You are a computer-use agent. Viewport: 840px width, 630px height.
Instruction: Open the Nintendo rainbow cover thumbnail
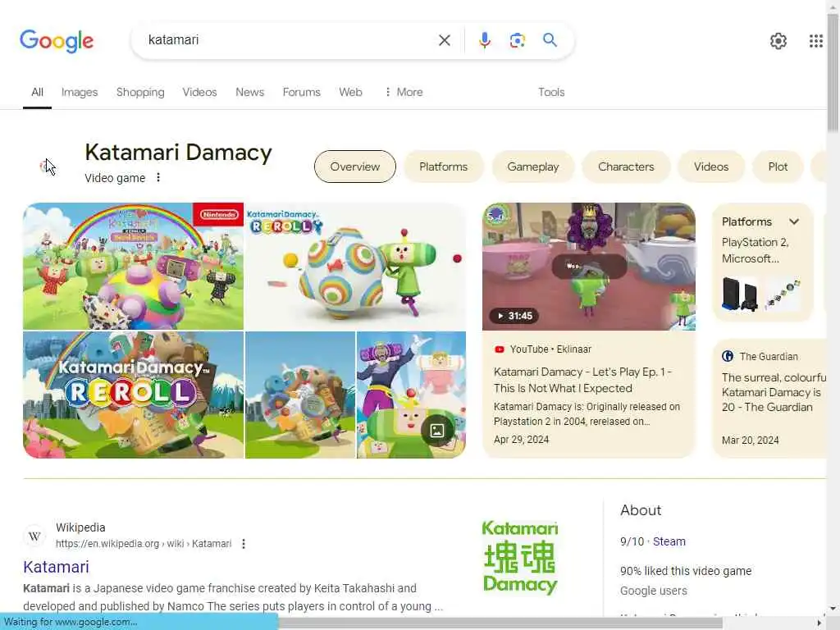133,266
